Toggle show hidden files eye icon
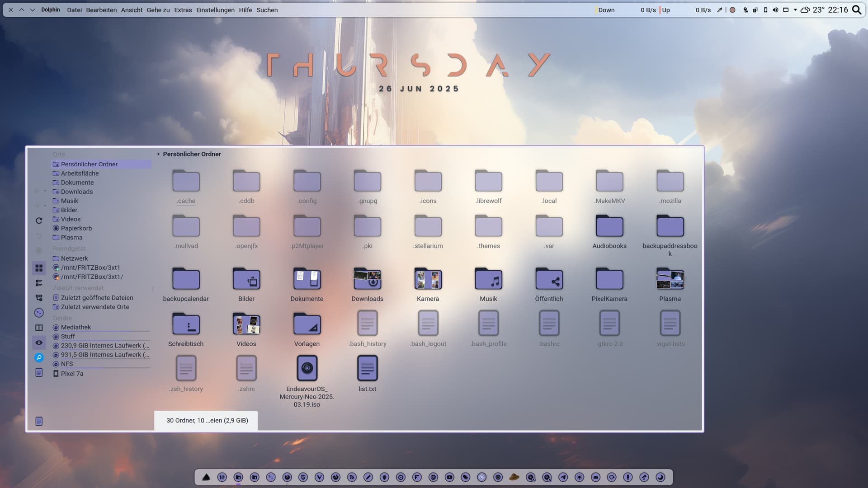868x488 pixels. pos(39,343)
